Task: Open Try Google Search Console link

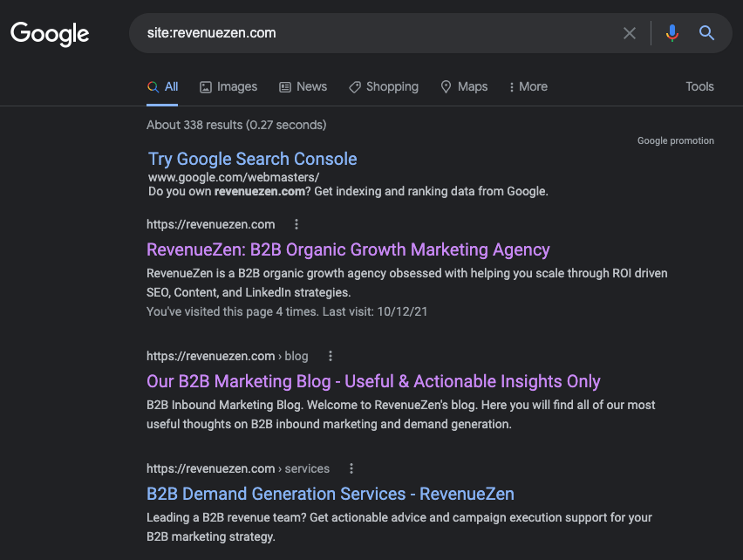Action: 253,159
